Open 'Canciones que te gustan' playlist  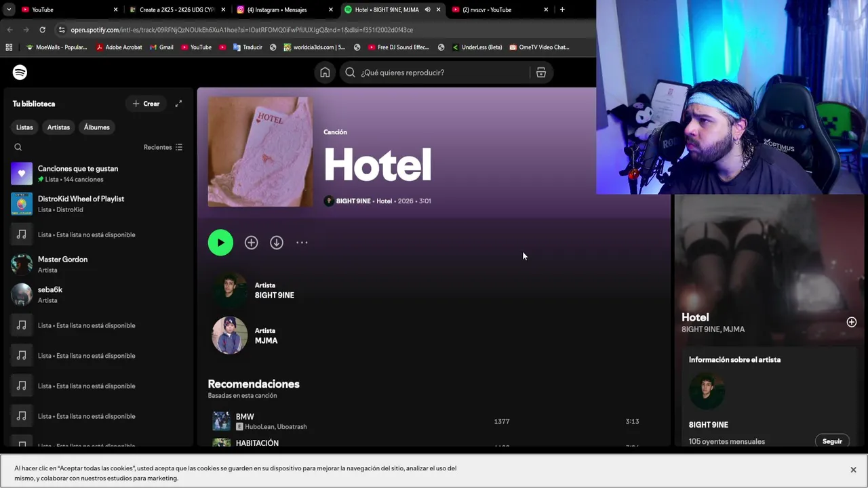98,174
